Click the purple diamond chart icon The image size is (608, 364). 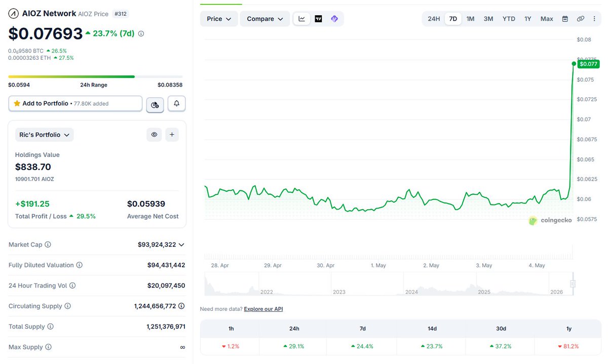pos(334,19)
